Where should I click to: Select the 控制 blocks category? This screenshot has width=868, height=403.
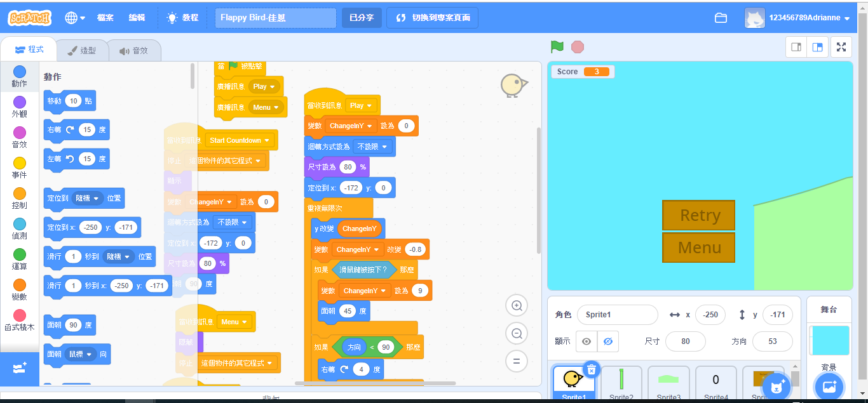coord(20,198)
